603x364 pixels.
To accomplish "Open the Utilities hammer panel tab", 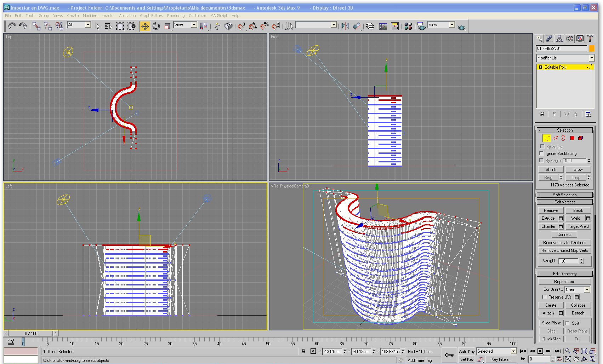I will (x=590, y=39).
